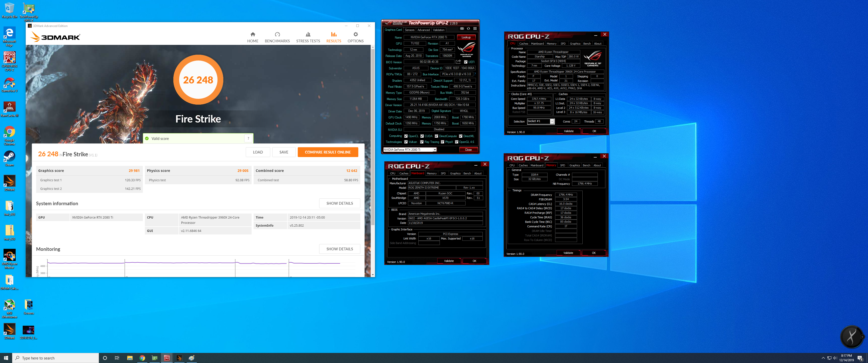Image resolution: width=868 pixels, height=363 pixels.
Task: Click COMPARE RESULT ONLINE in 3DMark
Action: coord(328,152)
